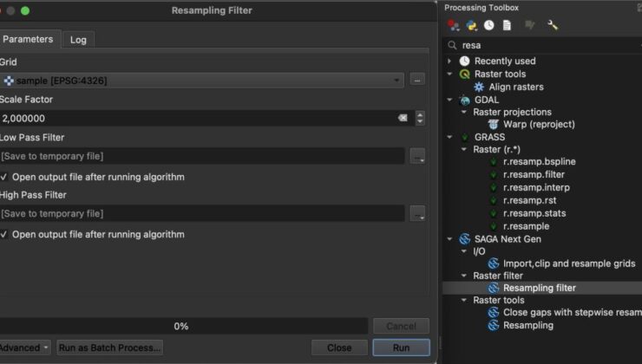This screenshot has height=364, width=642.
Task: Open the Grid layer dropdown
Action: (x=202, y=81)
